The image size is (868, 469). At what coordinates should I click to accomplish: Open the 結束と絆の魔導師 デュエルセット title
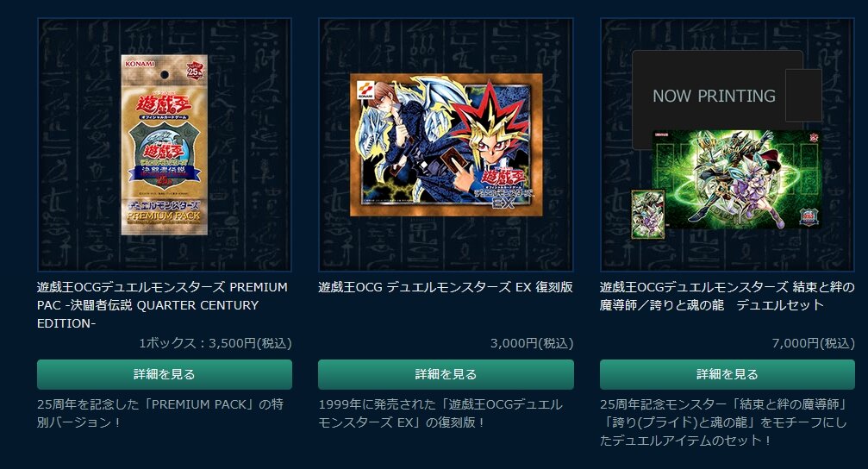[x=727, y=297]
